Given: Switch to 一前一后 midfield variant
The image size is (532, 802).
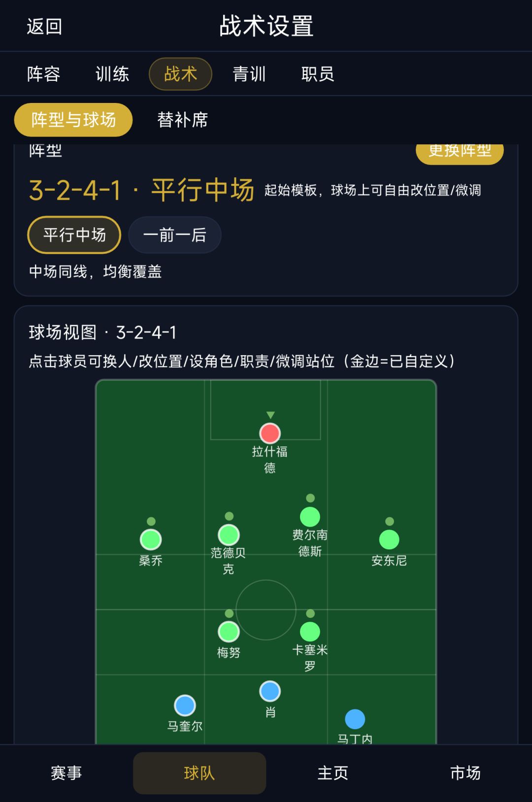Looking at the screenshot, I should click(x=175, y=235).
